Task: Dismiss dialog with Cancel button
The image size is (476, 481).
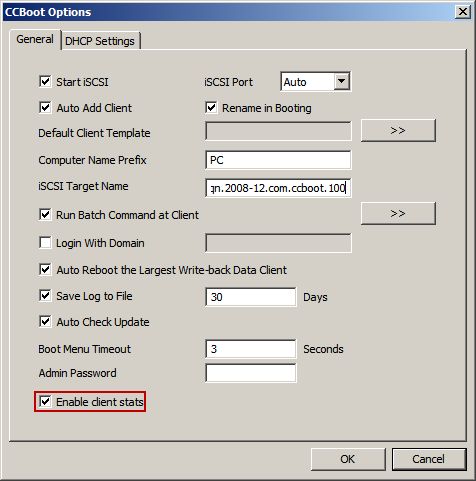Action: point(429,459)
